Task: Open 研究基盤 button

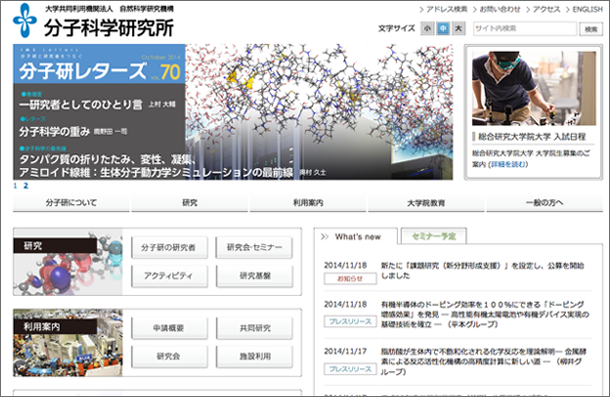Action: click(254, 276)
